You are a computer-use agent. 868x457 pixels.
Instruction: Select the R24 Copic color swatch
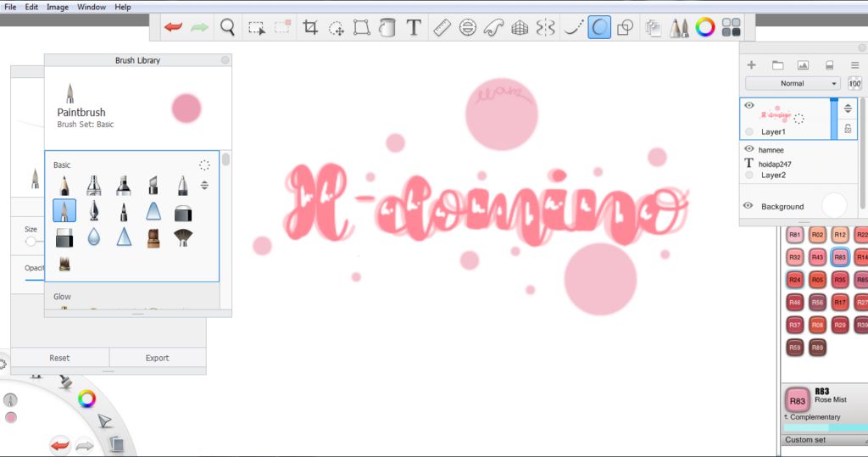(795, 280)
